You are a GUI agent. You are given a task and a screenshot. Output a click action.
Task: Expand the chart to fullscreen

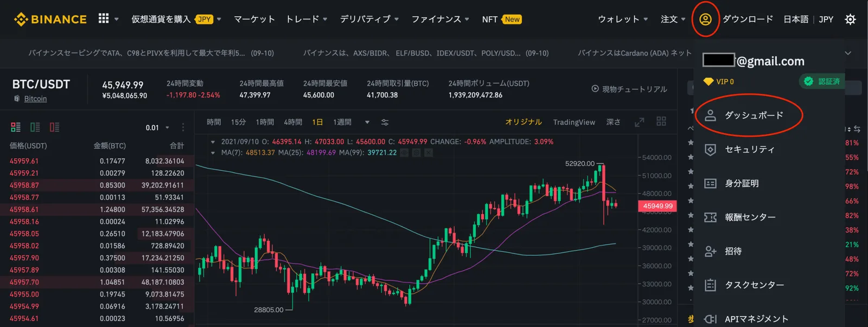click(x=640, y=122)
